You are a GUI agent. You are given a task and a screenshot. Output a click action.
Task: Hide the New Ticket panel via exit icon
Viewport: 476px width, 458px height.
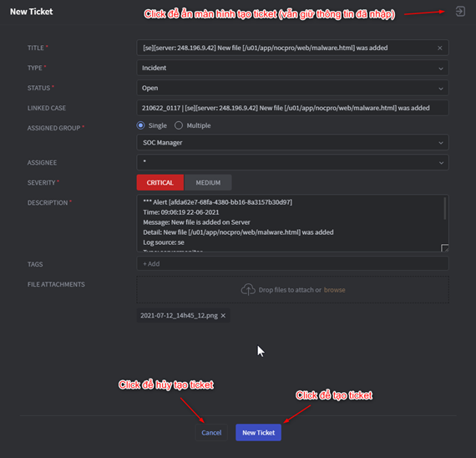coord(460,12)
